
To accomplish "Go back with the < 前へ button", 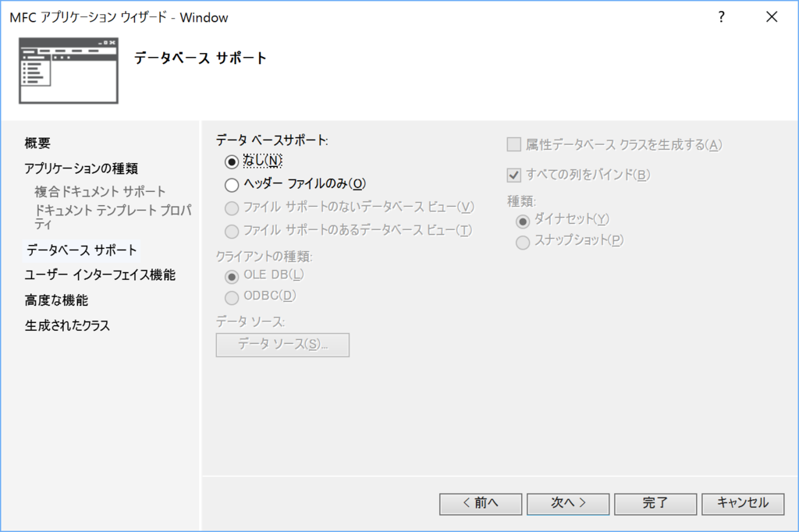I will click(481, 503).
